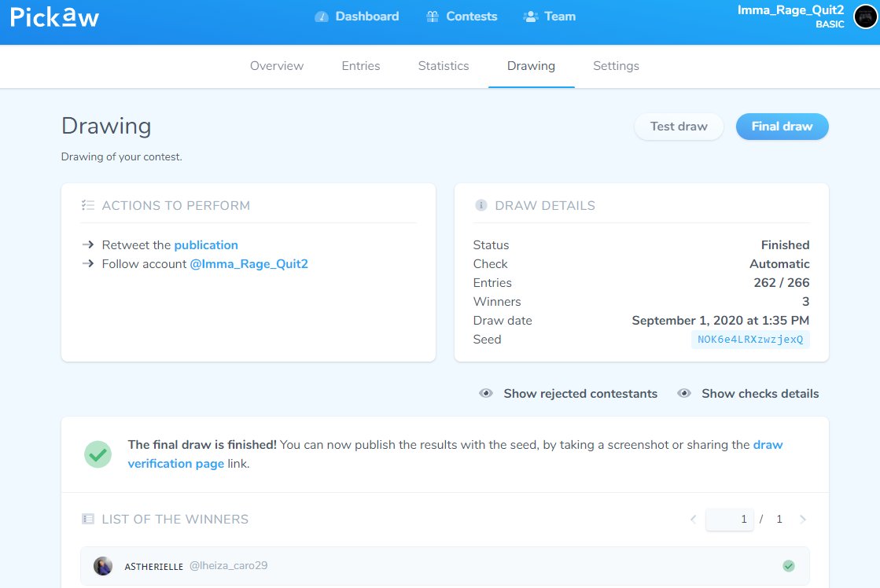880x588 pixels.
Task: Switch to the Statistics tab
Action: point(444,66)
